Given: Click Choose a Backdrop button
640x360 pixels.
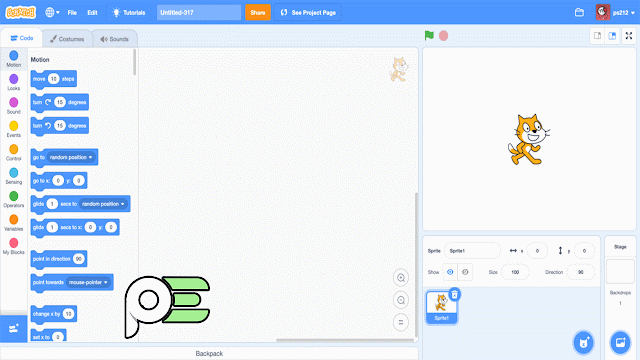Looking at the screenshot, I should point(620,342).
